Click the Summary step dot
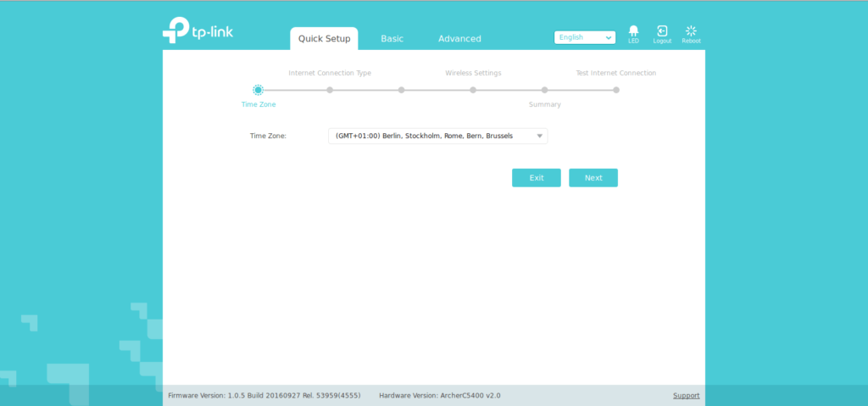This screenshot has width=868, height=406. (545, 90)
